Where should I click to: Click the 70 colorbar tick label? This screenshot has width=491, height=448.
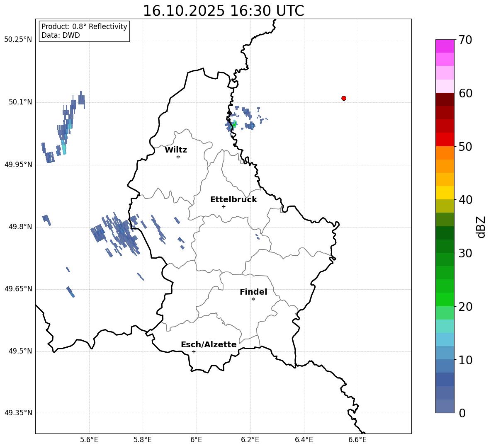[465, 40]
